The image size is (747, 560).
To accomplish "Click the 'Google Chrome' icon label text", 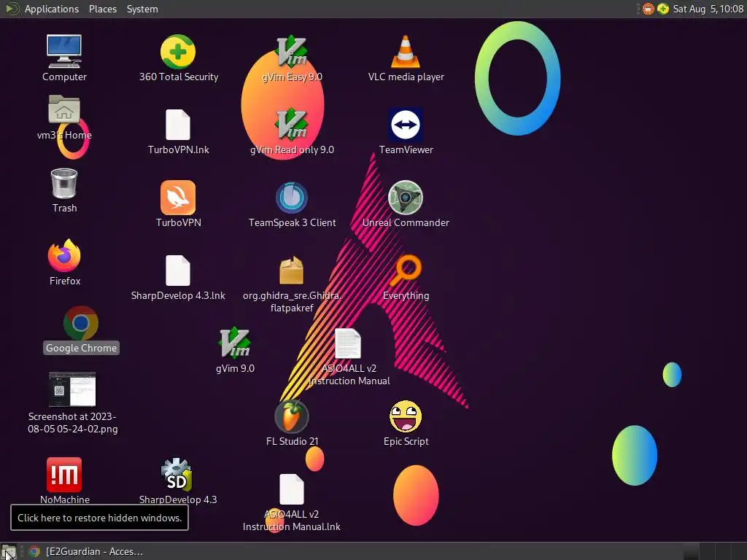I will (81, 348).
